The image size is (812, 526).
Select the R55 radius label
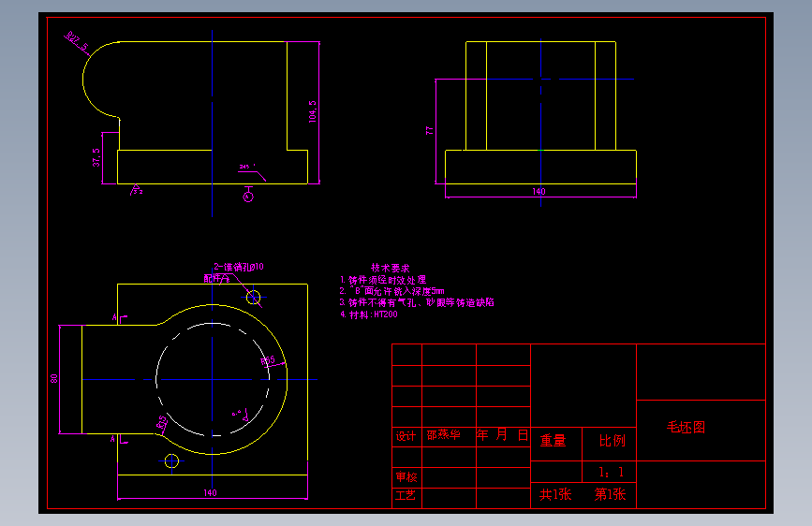[x=268, y=359]
